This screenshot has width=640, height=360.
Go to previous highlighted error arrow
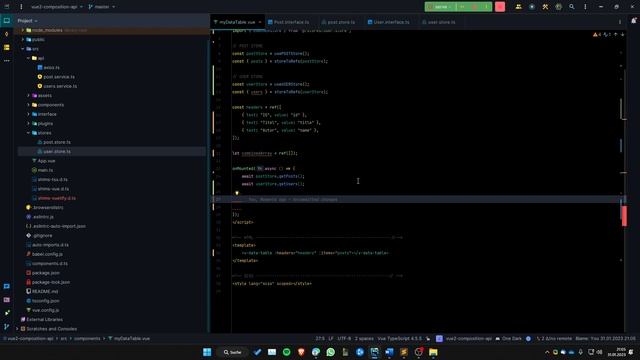tap(616, 35)
